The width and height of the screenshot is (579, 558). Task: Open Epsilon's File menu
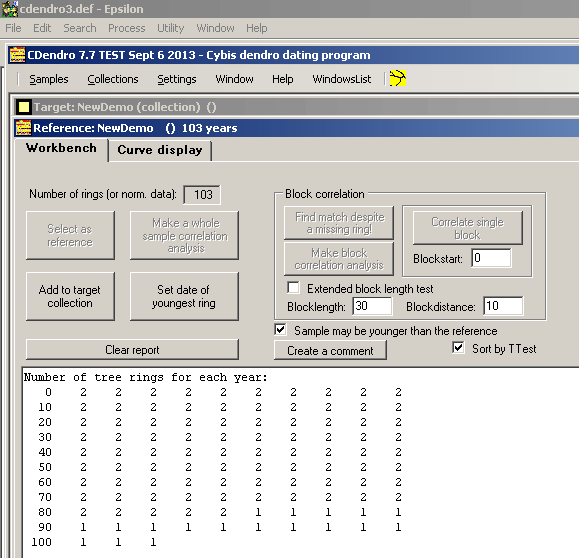click(13, 28)
